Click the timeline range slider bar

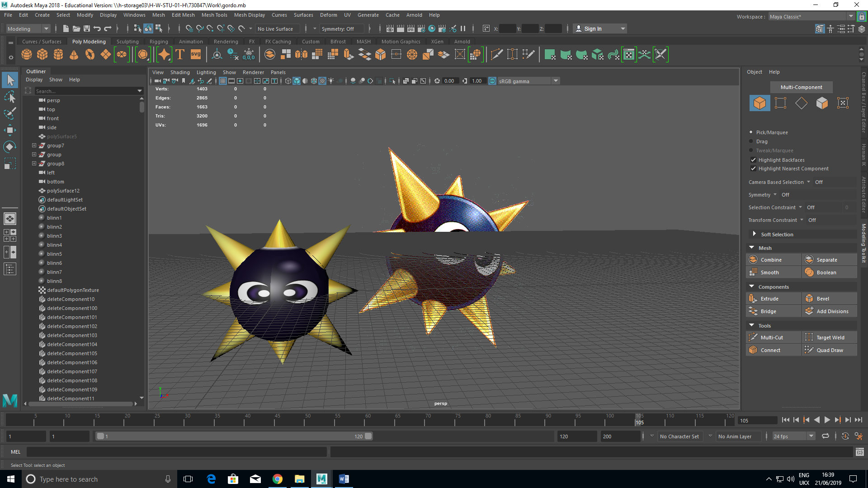pyautogui.click(x=234, y=436)
